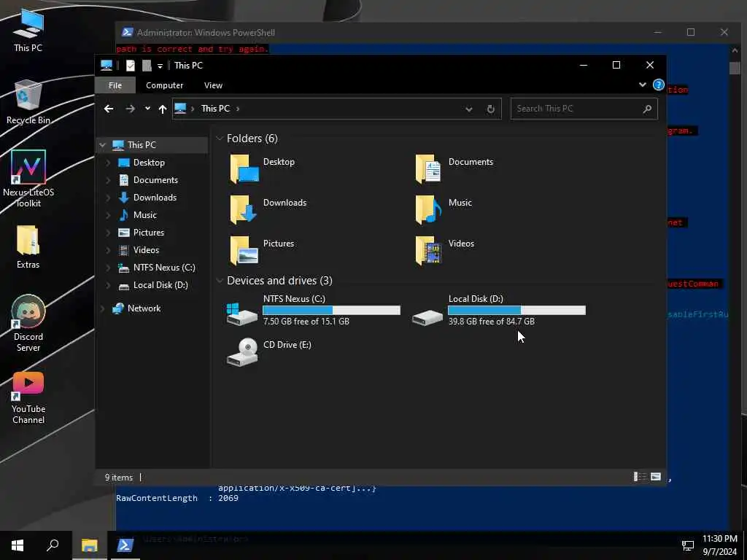The height and width of the screenshot is (560, 747).
Task: Open the Extras folder on desktop
Action: tap(28, 247)
